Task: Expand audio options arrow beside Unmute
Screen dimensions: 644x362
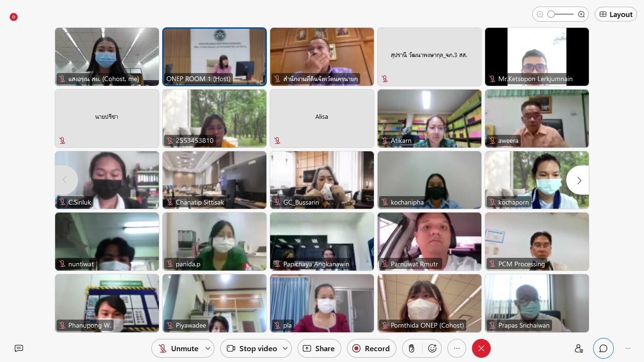Action: click(x=208, y=348)
